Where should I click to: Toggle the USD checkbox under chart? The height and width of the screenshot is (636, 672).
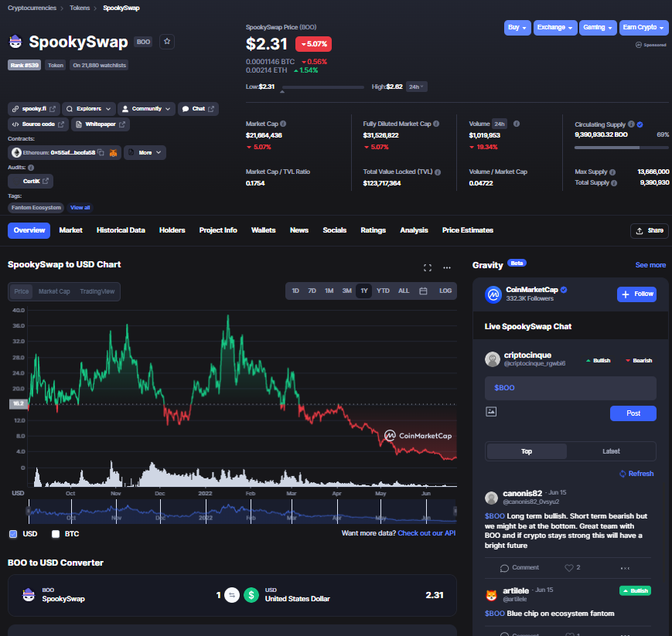point(13,534)
